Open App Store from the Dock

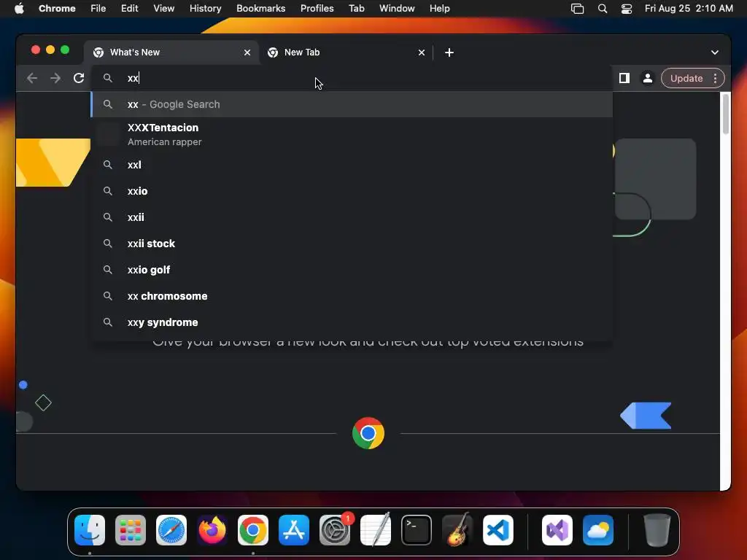tap(294, 530)
